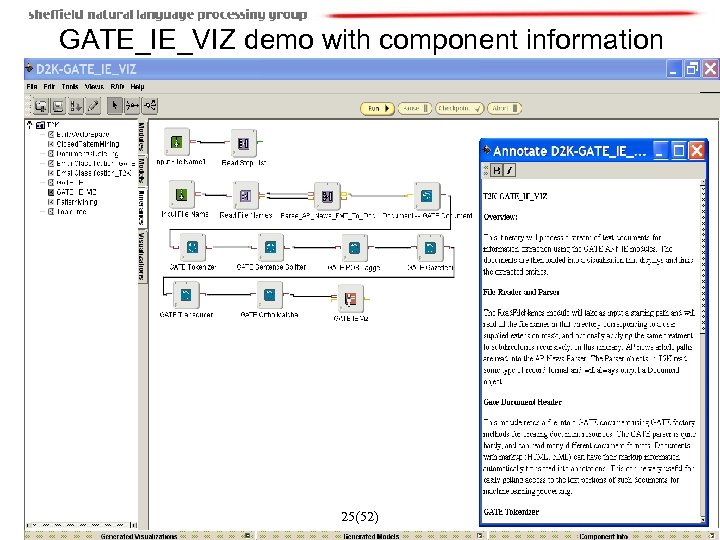
Task: Click the Checkpoint button
Action: click(x=459, y=108)
